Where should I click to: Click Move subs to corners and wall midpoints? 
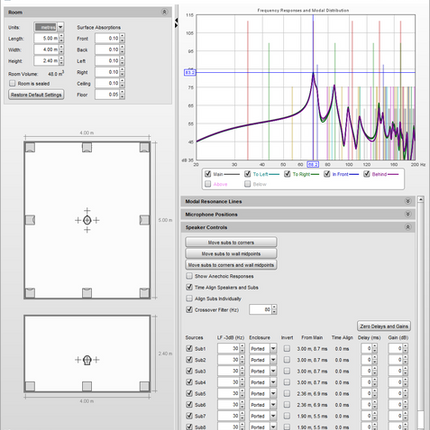[x=231, y=265]
